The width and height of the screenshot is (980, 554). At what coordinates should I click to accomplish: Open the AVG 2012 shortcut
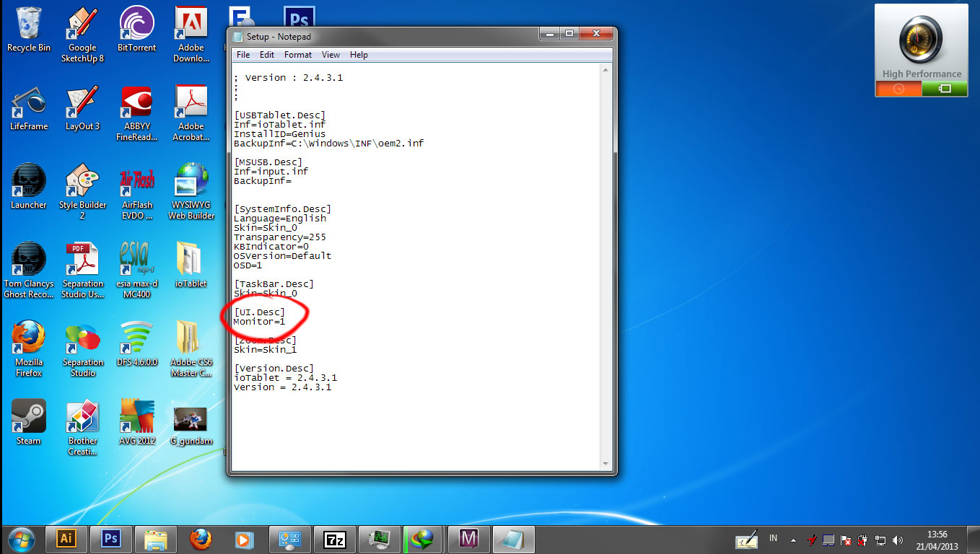point(136,423)
